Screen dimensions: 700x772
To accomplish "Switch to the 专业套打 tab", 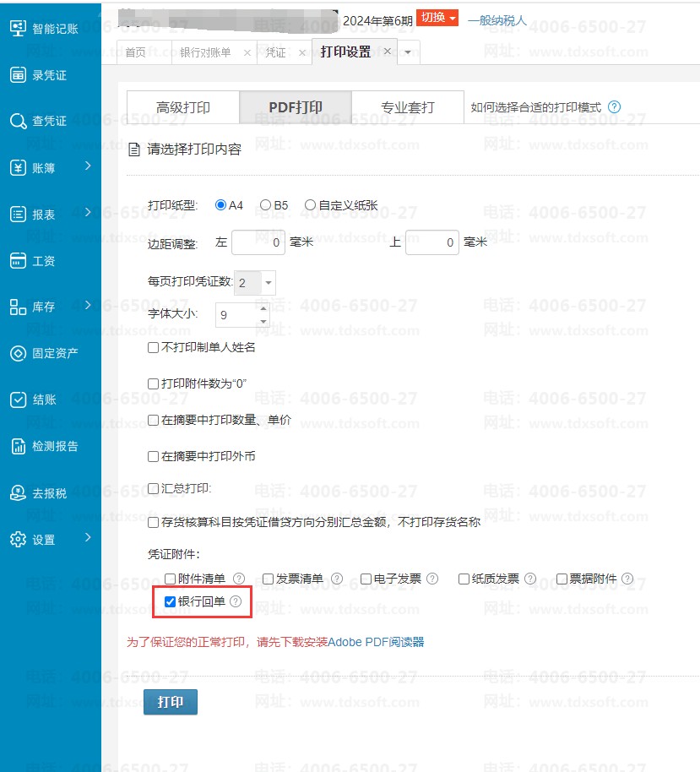I will point(408,108).
